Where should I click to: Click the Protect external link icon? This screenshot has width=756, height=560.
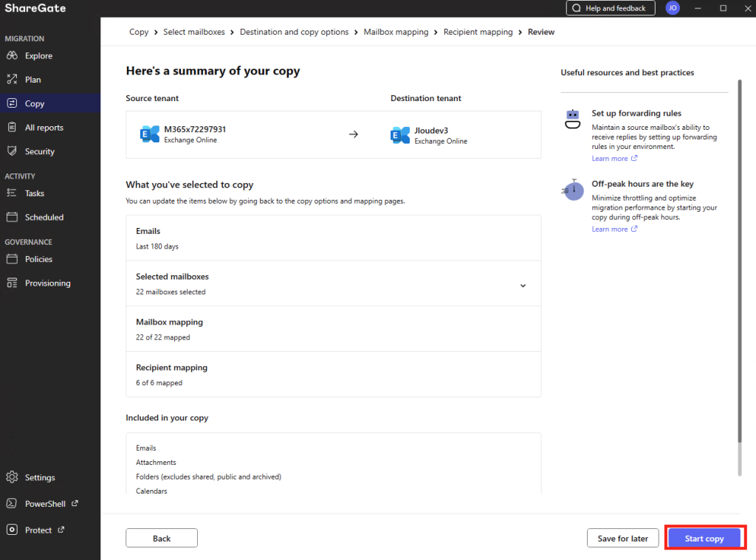pyautogui.click(x=61, y=530)
